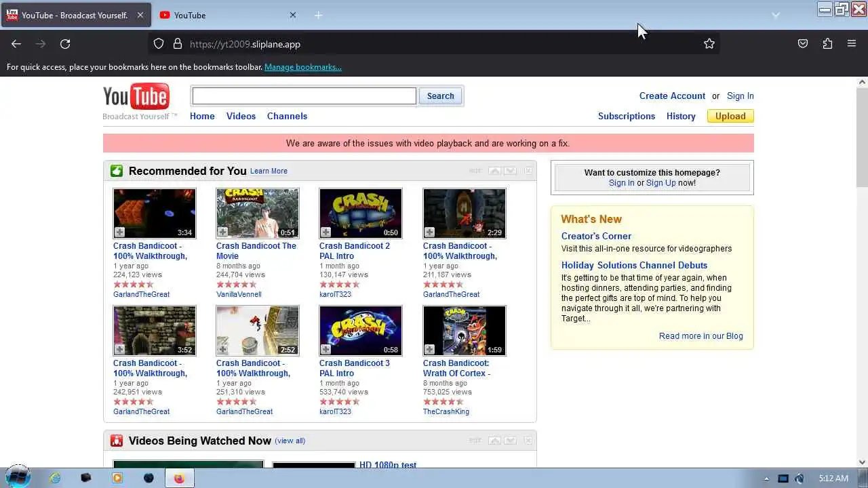Move Recommended for You module down
This screenshot has width=868, height=488.
pos(511,171)
